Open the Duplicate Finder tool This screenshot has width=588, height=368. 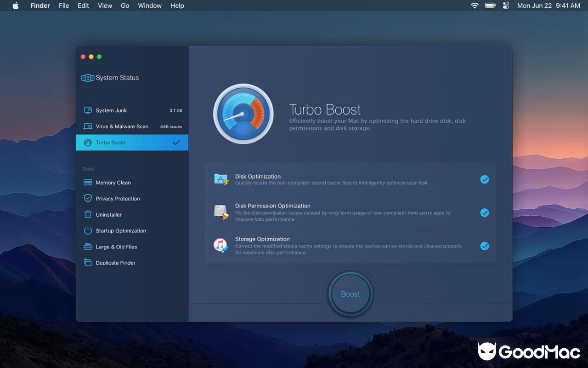[x=132, y=263]
